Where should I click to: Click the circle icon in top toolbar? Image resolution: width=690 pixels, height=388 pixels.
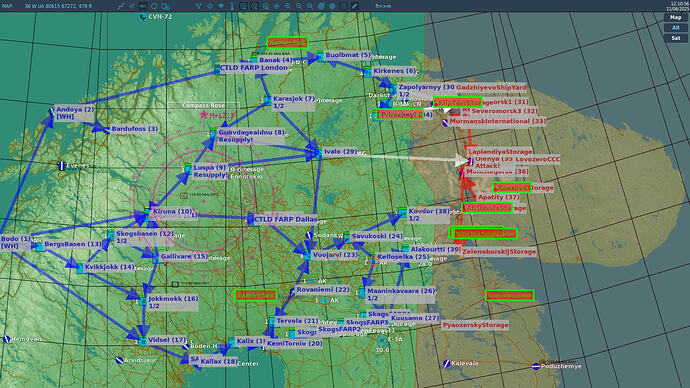click(154, 6)
